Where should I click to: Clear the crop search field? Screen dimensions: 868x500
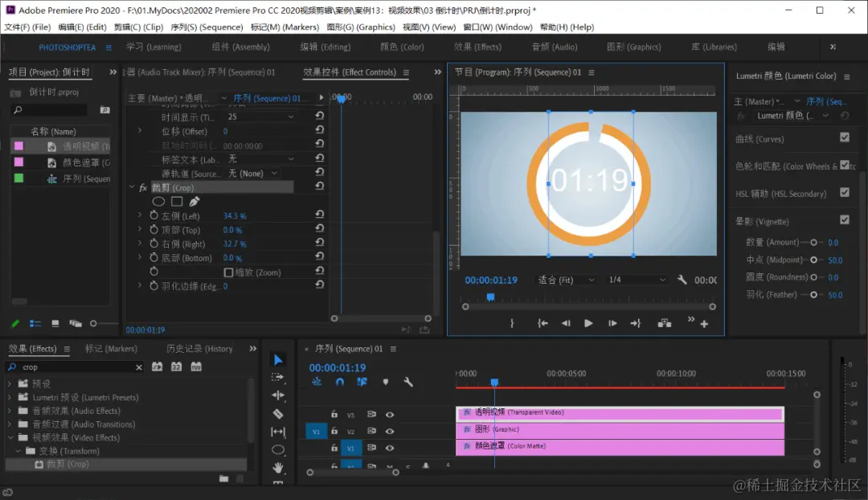tap(139, 367)
